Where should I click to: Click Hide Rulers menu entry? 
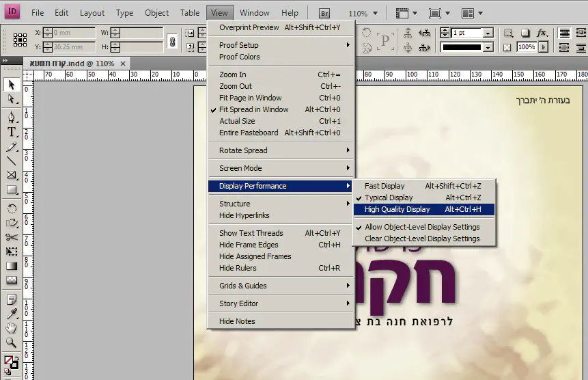(238, 268)
